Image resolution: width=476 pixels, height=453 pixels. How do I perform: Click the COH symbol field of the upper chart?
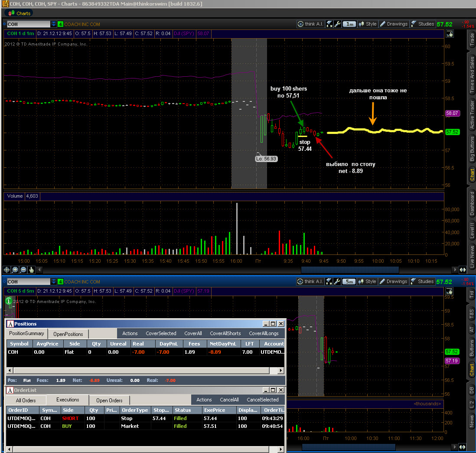click(29, 24)
